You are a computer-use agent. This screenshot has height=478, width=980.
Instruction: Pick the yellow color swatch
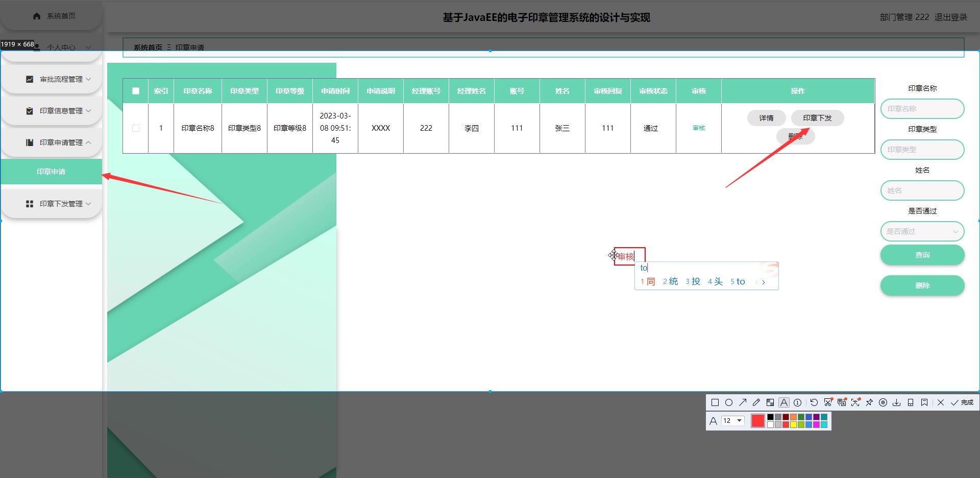tap(793, 424)
